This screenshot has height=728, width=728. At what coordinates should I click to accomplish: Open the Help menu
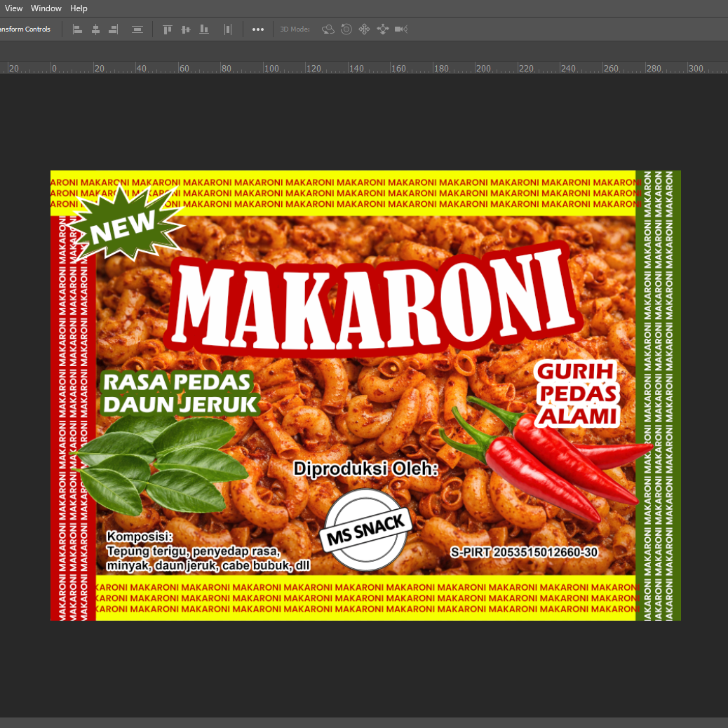pos(79,8)
